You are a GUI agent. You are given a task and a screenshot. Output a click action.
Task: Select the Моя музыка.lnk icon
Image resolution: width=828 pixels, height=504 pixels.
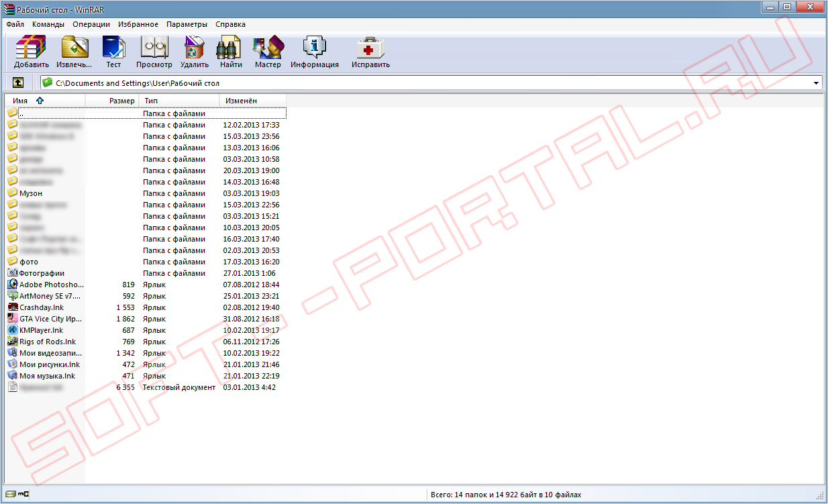(x=12, y=376)
